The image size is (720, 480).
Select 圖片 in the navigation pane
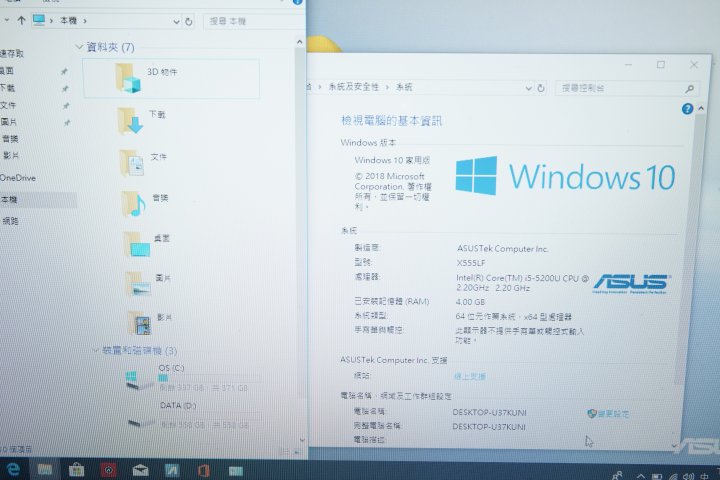9,122
